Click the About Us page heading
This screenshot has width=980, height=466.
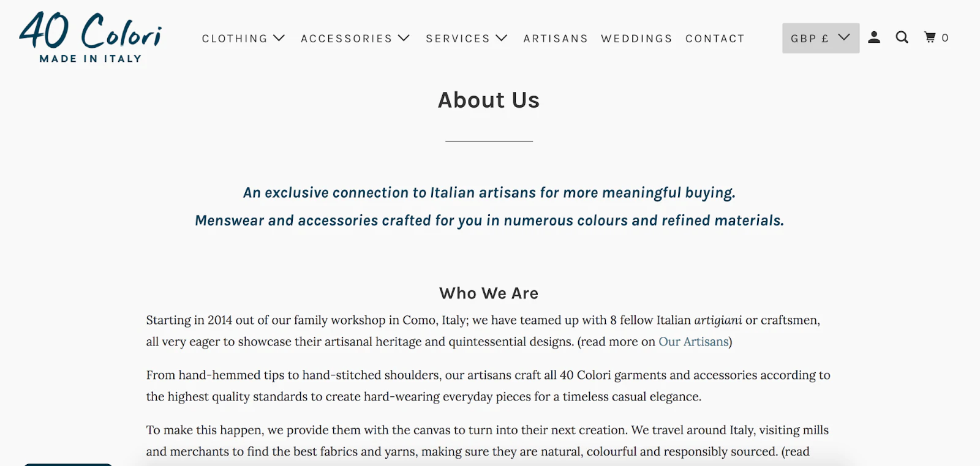(x=489, y=100)
